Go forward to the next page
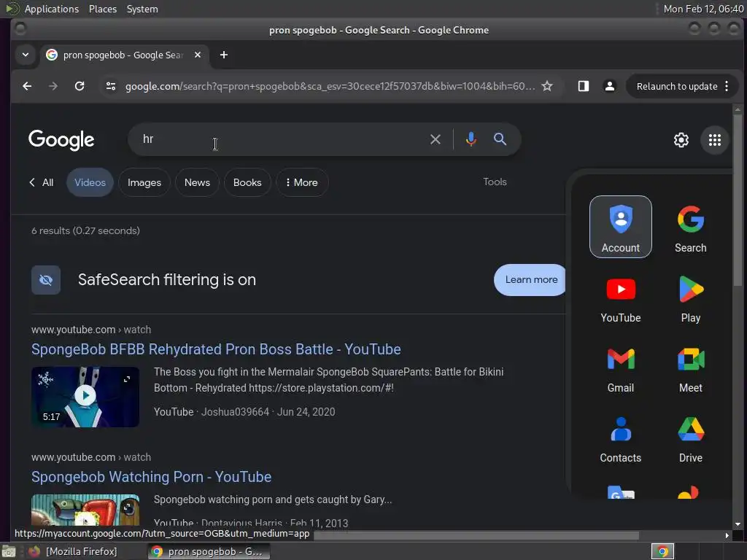Screen dimensions: 747x560 click(53, 86)
